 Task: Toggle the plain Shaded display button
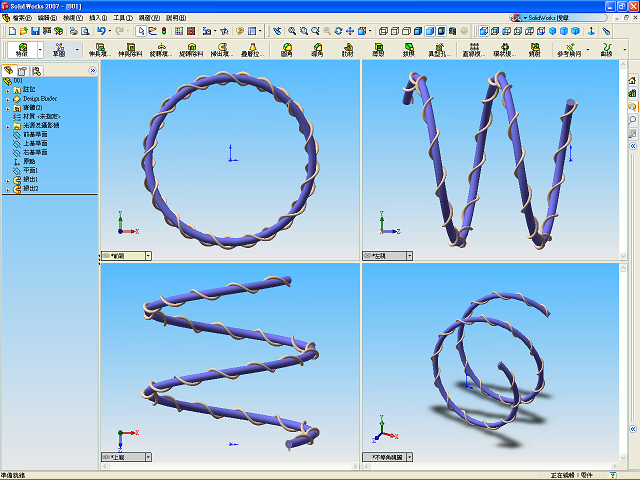[430, 31]
